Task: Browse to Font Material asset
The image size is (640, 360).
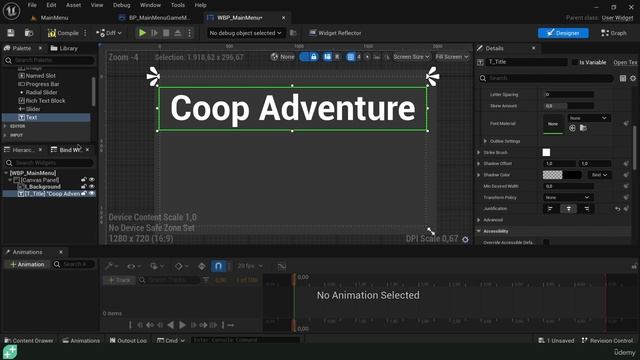Action: (583, 128)
